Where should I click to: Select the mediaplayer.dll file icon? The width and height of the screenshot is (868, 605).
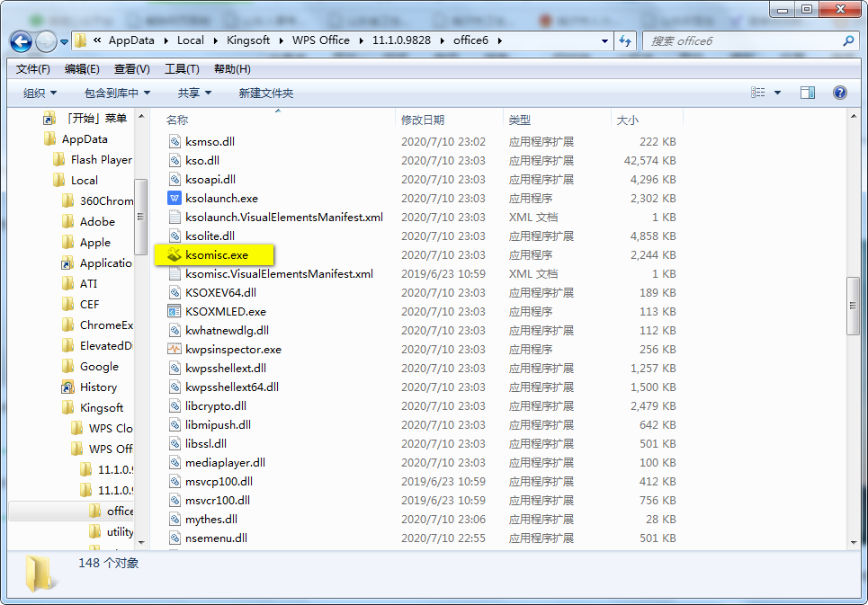(174, 462)
